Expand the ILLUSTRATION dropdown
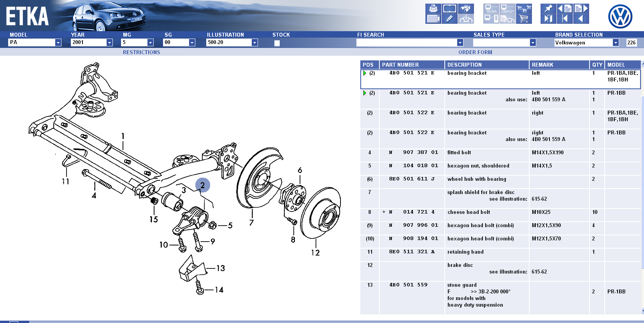The width and height of the screenshot is (644, 323). 254,42
